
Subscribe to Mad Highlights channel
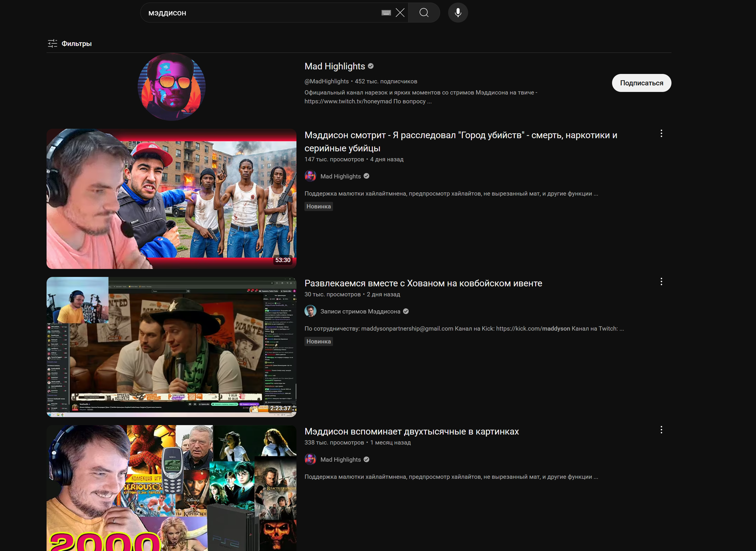[x=641, y=83]
